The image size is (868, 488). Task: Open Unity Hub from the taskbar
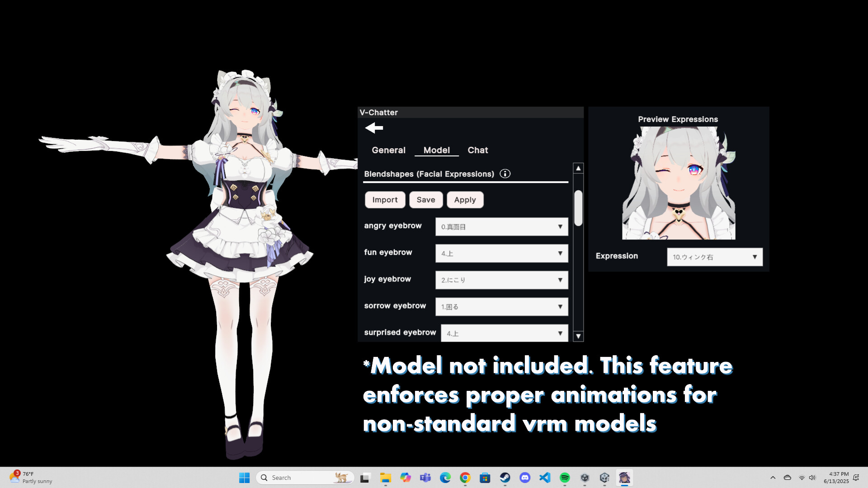coord(604,478)
